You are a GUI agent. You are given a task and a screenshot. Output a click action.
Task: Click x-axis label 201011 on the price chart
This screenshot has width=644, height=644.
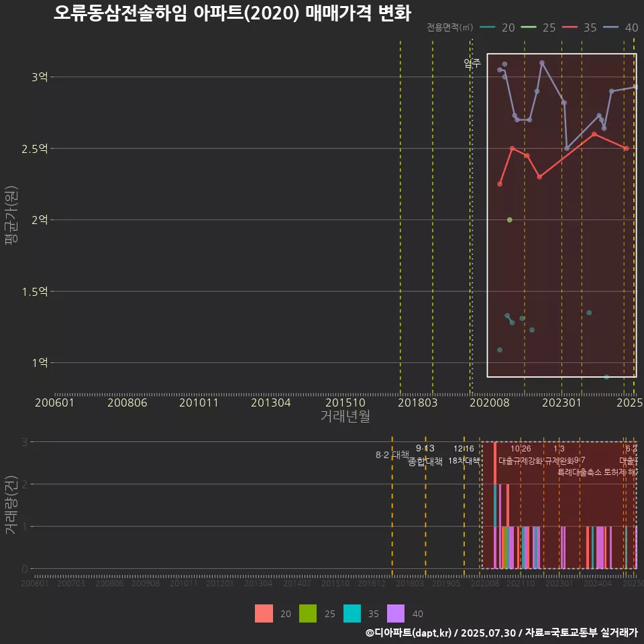point(199,402)
